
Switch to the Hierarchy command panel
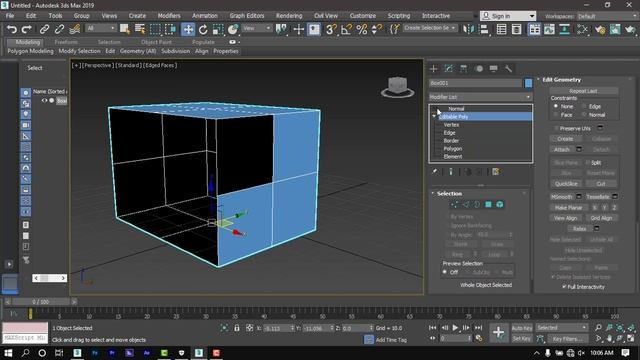[463, 69]
